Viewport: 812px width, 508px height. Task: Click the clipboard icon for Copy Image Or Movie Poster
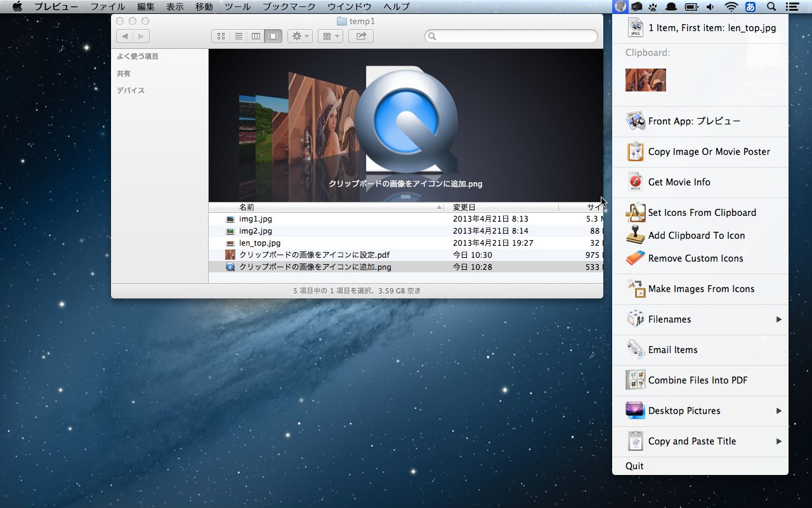click(x=635, y=152)
